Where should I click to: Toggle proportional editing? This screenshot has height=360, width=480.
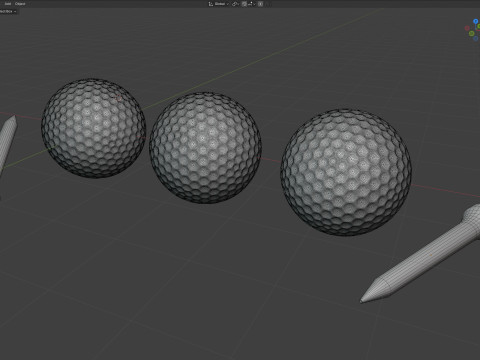tap(260, 4)
